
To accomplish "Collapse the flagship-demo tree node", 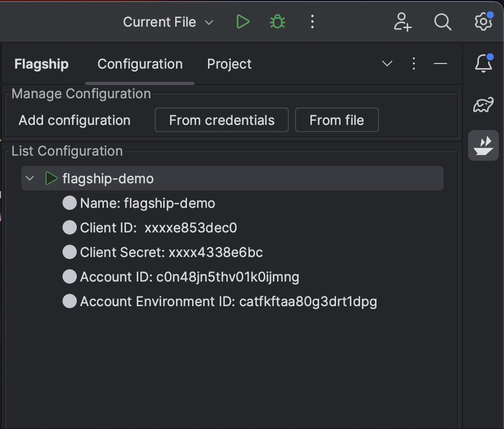I will tap(30, 179).
